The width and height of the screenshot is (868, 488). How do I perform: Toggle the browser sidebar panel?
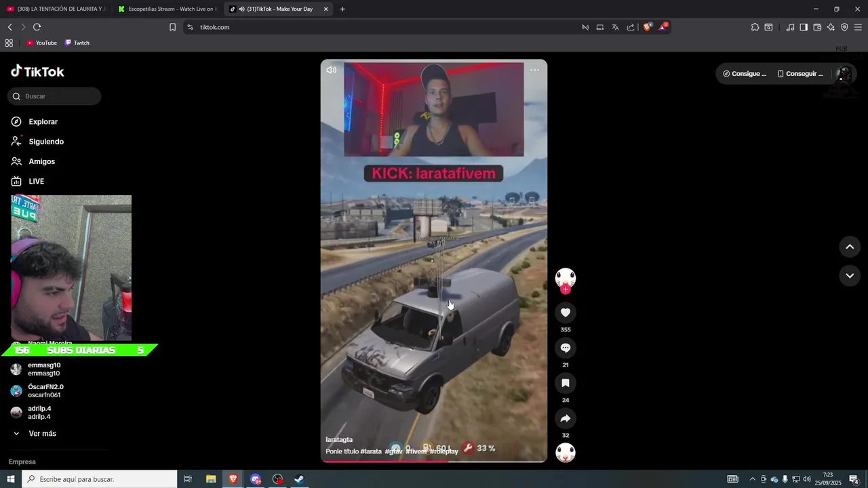[804, 27]
